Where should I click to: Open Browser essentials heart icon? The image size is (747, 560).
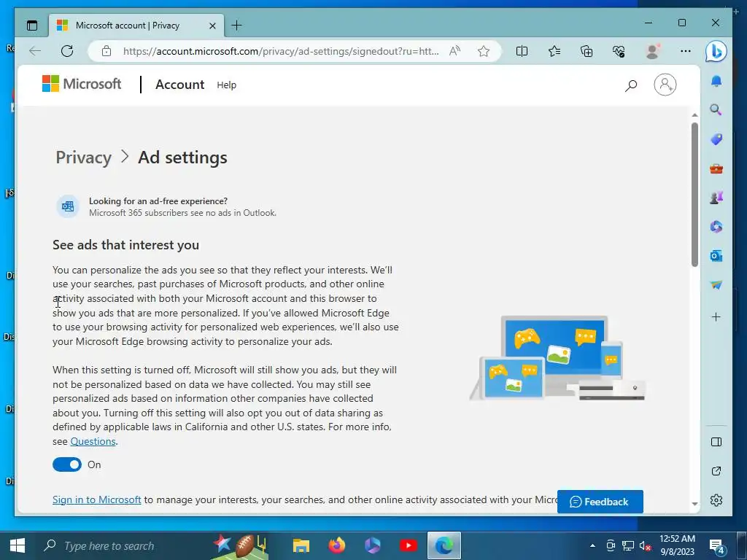(619, 51)
